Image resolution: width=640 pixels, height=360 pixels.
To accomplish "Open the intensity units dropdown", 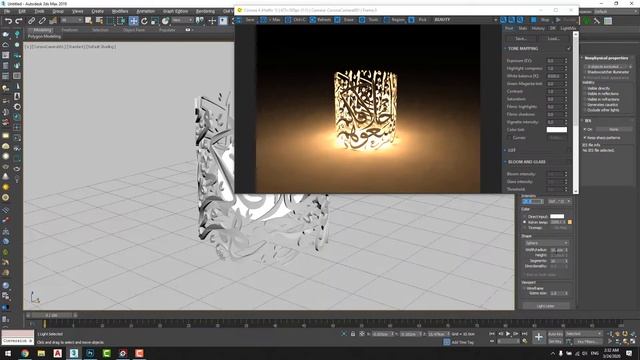I will 559,201.
